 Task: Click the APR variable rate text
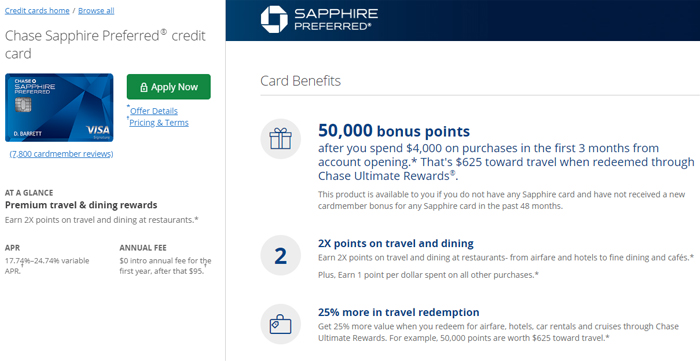pyautogui.click(x=47, y=266)
